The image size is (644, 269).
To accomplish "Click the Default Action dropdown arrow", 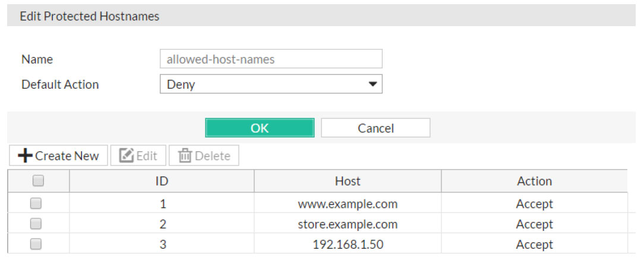I will [x=372, y=85].
